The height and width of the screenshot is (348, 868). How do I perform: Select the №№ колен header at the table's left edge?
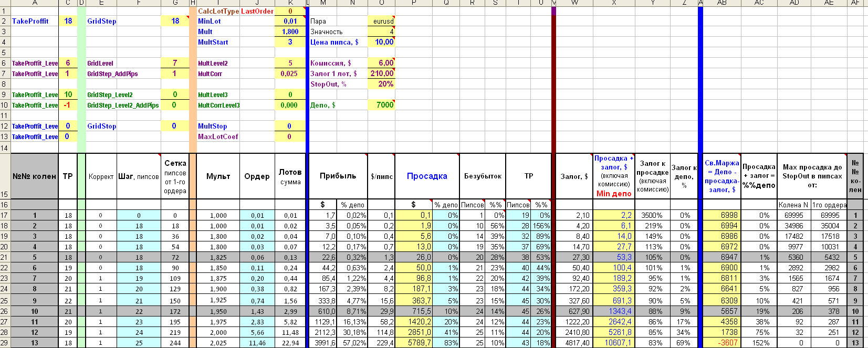tap(35, 176)
